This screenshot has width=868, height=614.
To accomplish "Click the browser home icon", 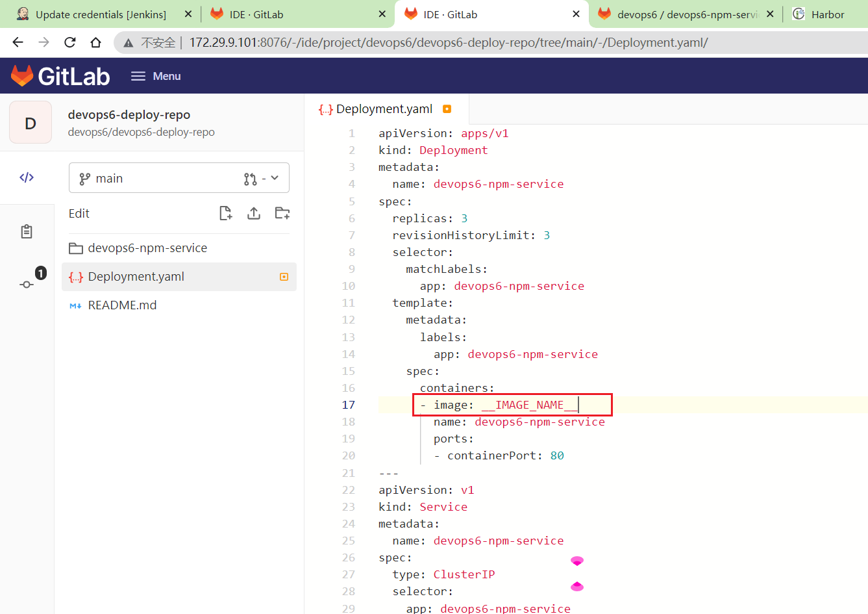I will point(95,42).
